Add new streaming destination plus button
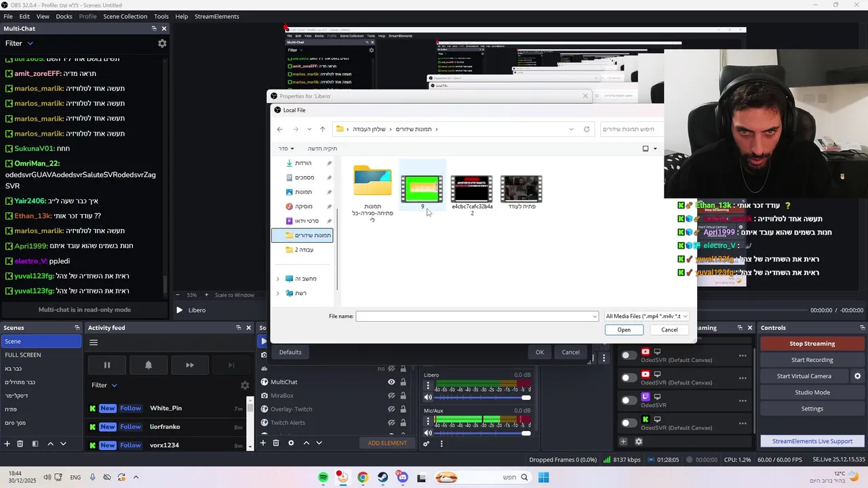868x488 pixels. point(623,442)
